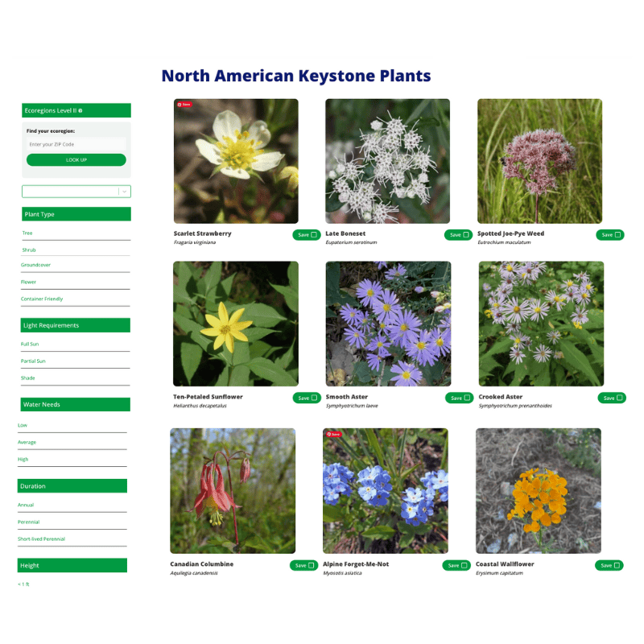Expand the Height filter section
644x644 pixels.
(x=72, y=565)
